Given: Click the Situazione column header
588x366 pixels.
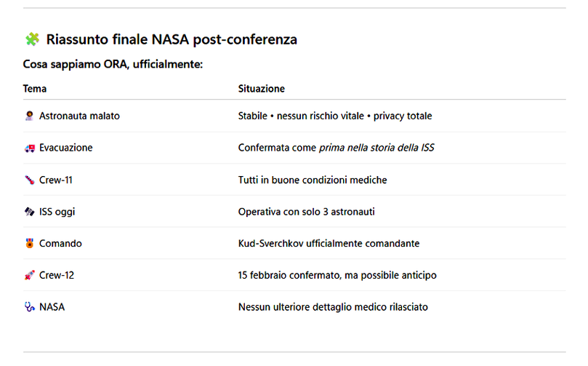Looking at the screenshot, I should (262, 88).
